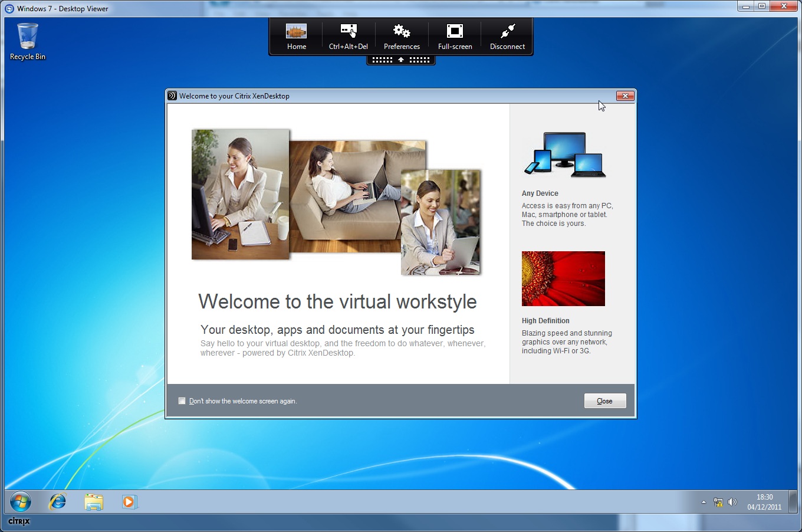This screenshot has width=802, height=532.
Task: Click the XenDesktop dialog title icon
Action: pyautogui.click(x=172, y=96)
